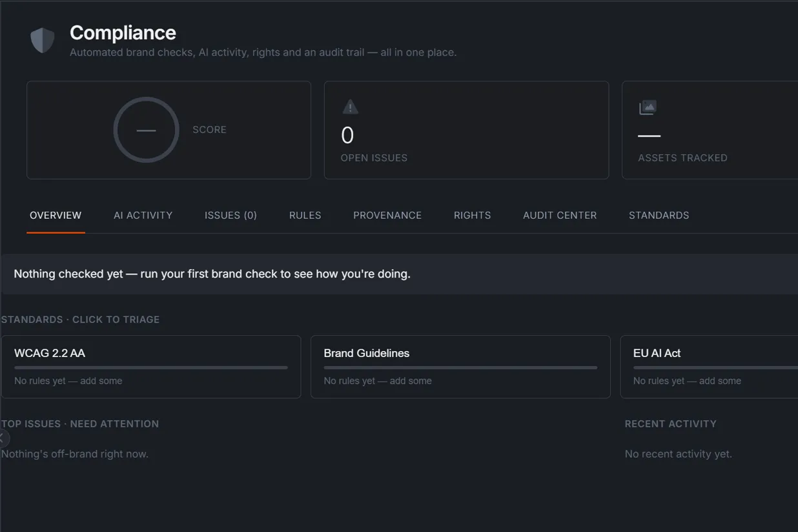Viewport: 798px width, 532px height.
Task: Switch to the AI Activity tab
Action: pos(143,215)
